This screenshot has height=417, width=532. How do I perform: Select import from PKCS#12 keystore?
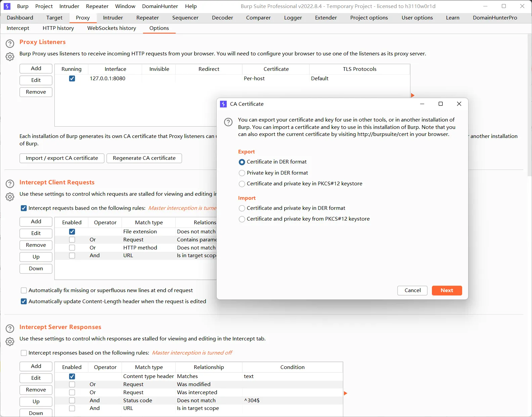coord(242,219)
